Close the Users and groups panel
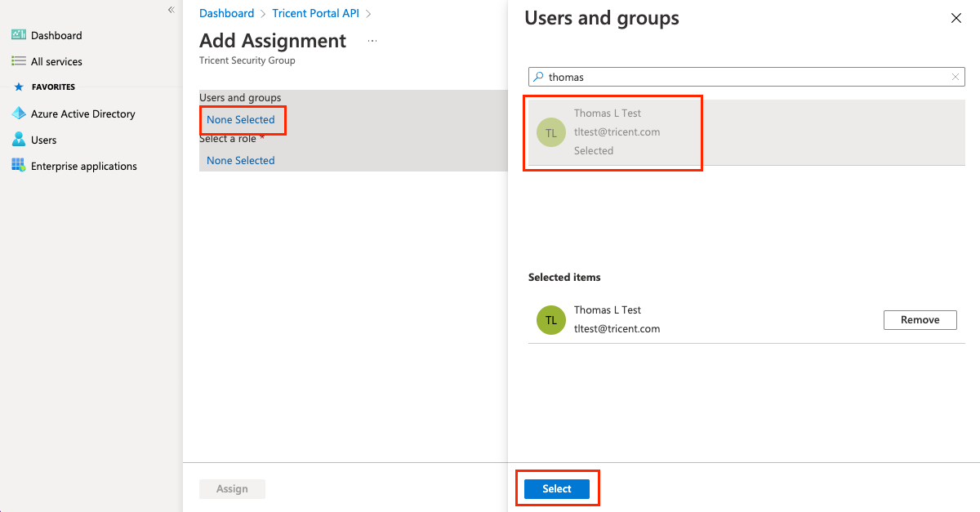Screen dimensions: 980x512 956,18
